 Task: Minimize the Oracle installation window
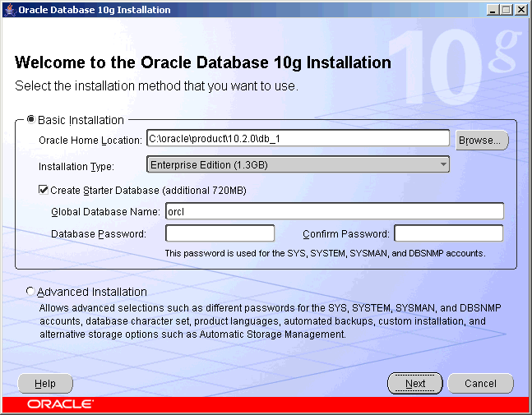pyautogui.click(x=492, y=10)
